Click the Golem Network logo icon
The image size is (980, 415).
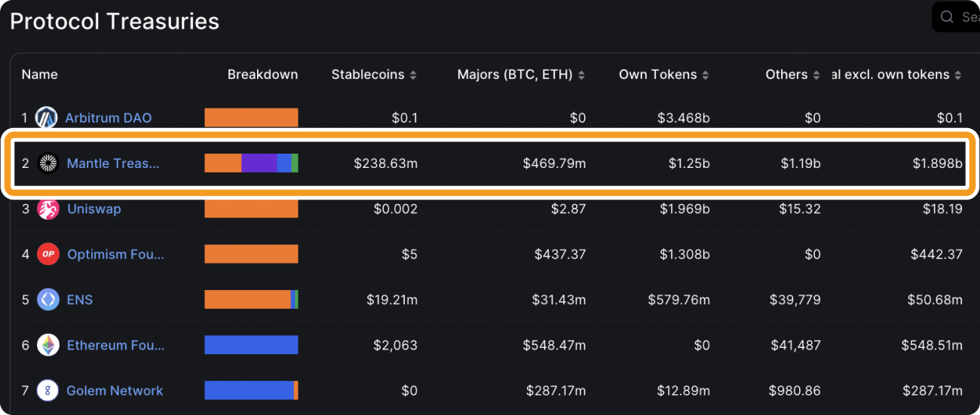[x=48, y=391]
